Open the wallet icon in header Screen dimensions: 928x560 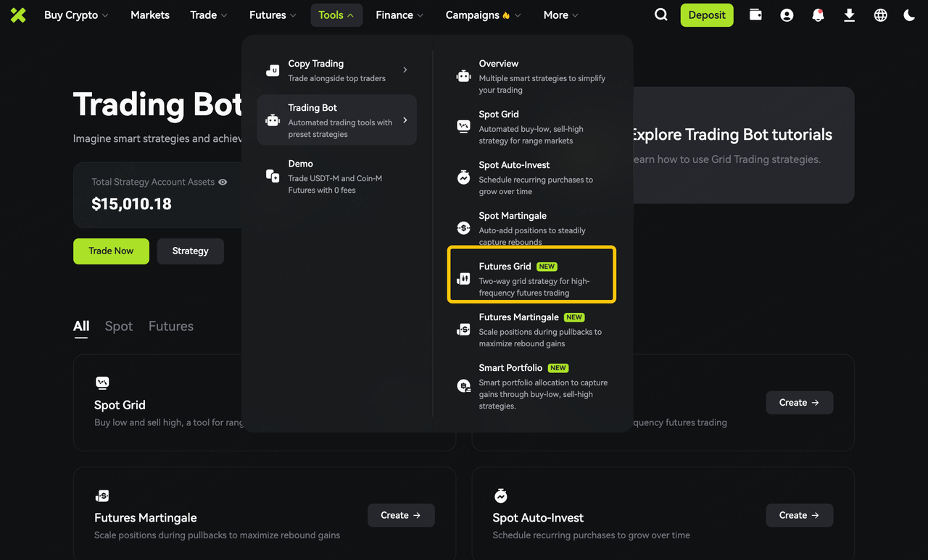click(755, 14)
